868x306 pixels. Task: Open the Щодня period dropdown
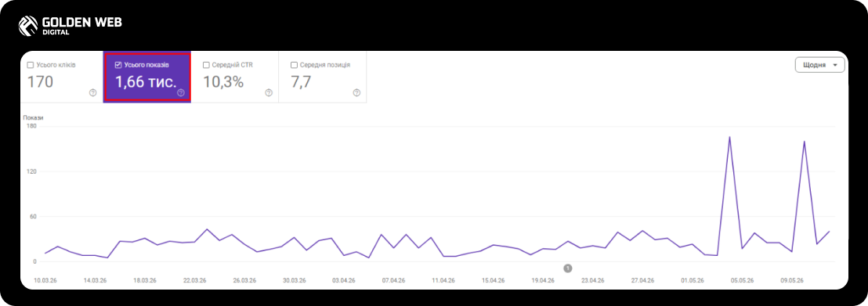(820, 65)
